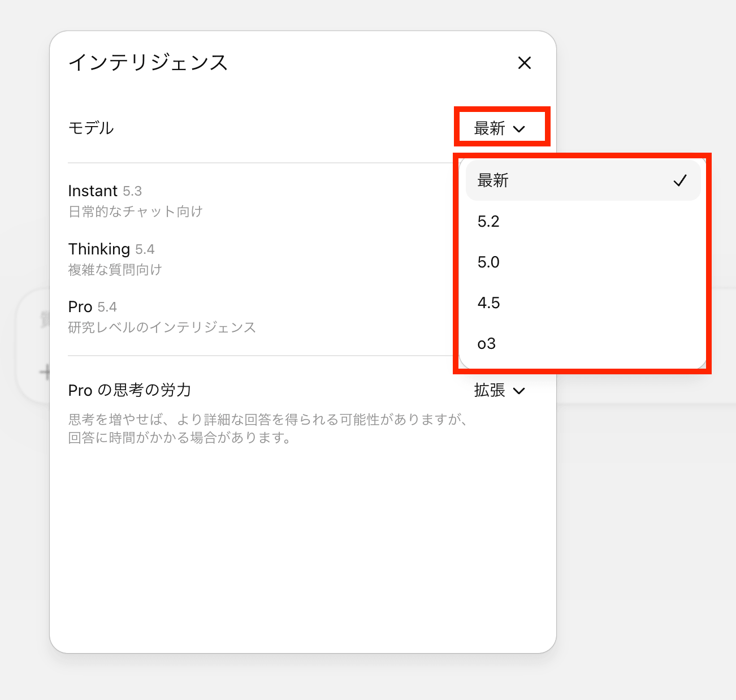
Task: Click the plus icon behind the dialog
Action: pyautogui.click(x=45, y=372)
